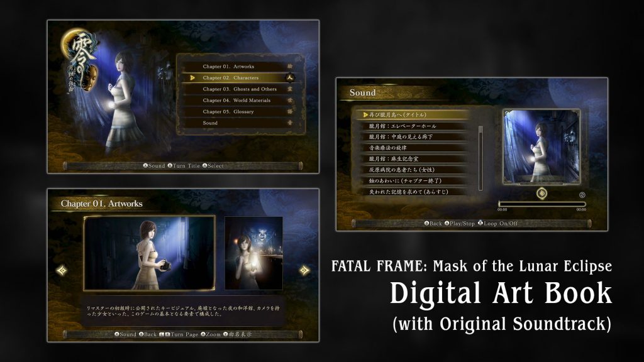Click the Zero logo with golden mask

click(x=75, y=58)
